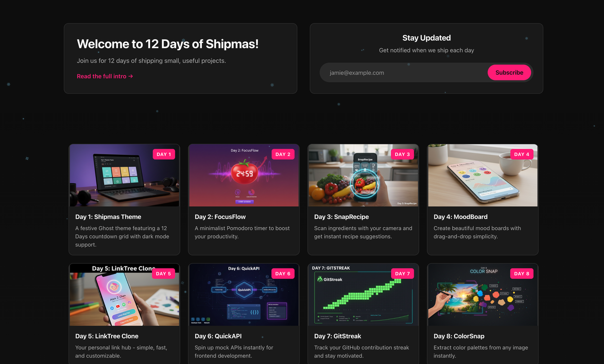
Task: Open the GitStreak contribution graph image
Action: pos(363,295)
